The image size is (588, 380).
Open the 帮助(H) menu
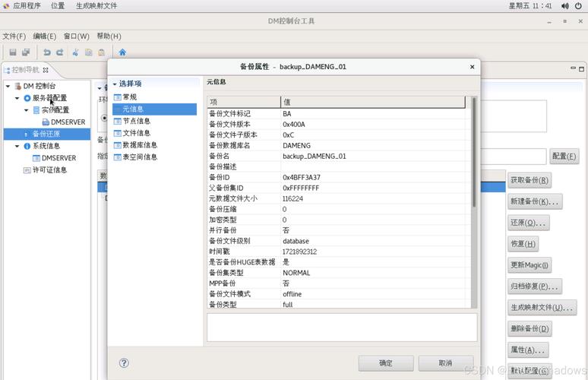coord(109,36)
